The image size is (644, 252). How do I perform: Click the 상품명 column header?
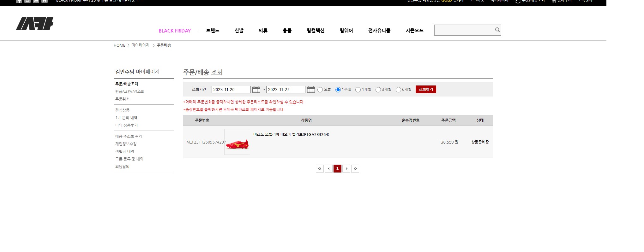306,120
